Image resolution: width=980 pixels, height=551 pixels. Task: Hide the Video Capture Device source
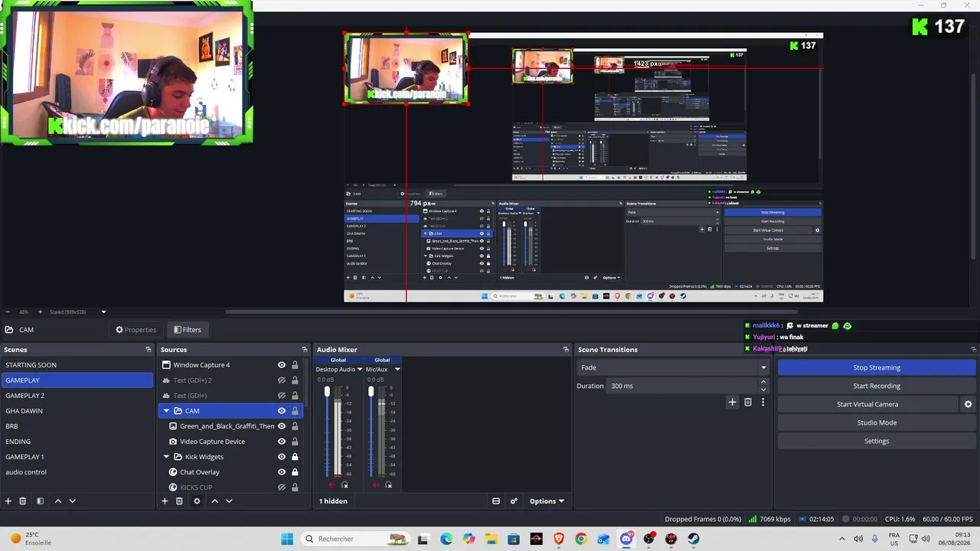click(282, 442)
